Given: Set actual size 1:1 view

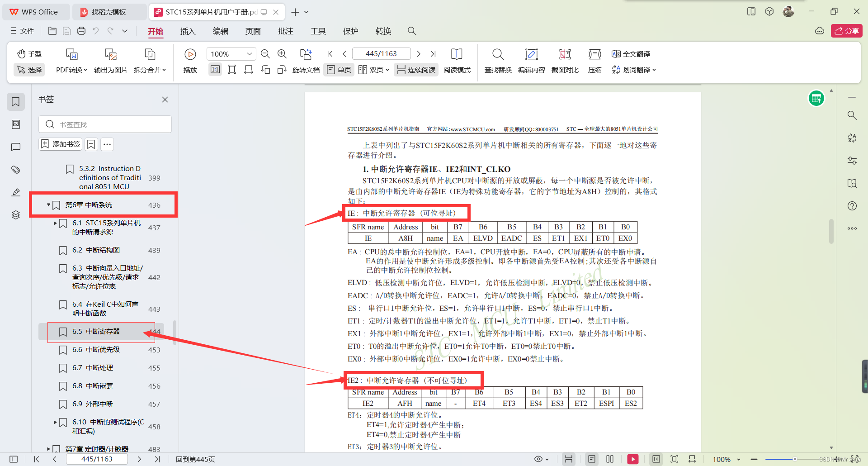Looking at the screenshot, I should (215, 70).
